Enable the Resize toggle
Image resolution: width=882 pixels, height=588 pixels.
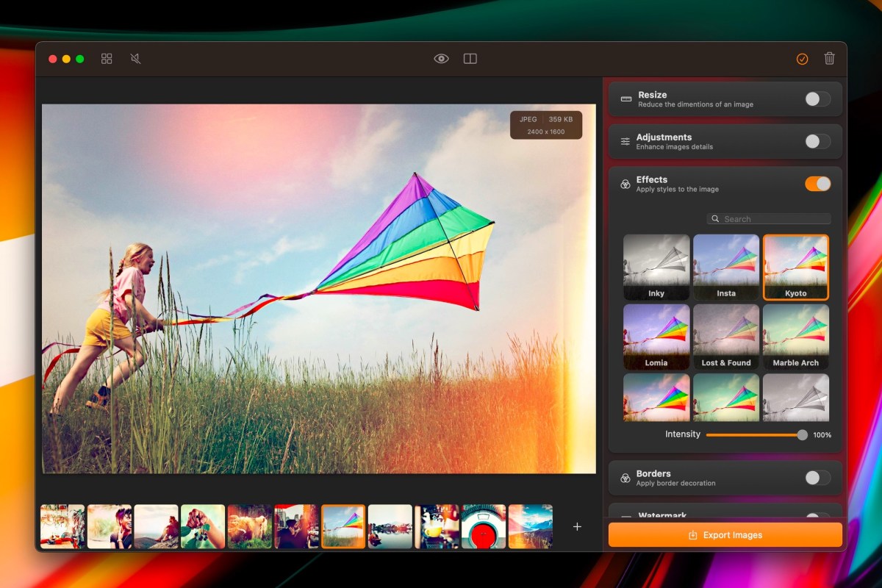coord(817,99)
